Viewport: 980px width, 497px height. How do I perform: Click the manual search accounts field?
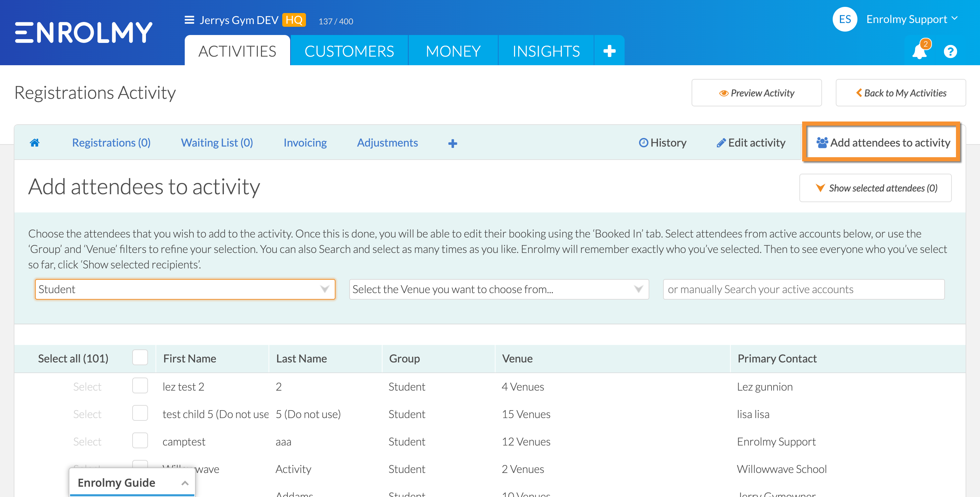pyautogui.click(x=804, y=289)
